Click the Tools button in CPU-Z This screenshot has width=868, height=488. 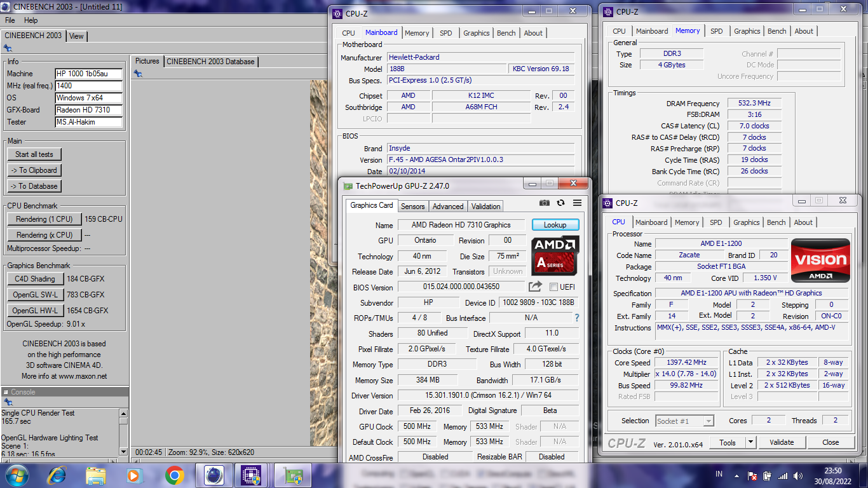tap(728, 442)
